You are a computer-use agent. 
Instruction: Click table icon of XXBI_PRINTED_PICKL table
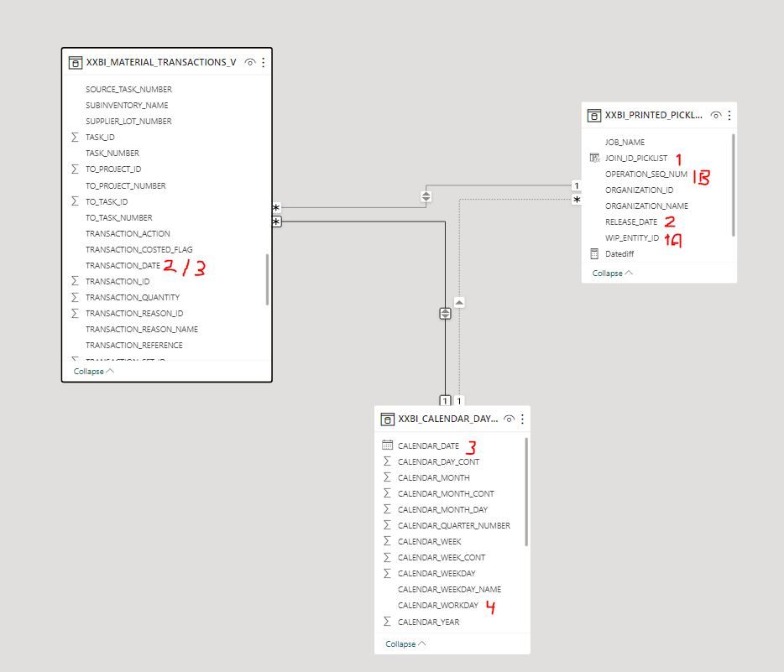pyautogui.click(x=594, y=116)
